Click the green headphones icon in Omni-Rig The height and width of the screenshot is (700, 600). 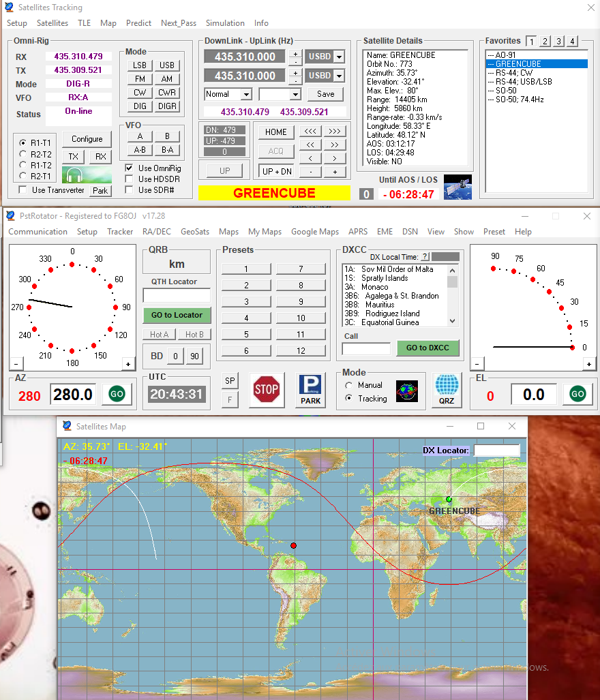tap(86, 174)
